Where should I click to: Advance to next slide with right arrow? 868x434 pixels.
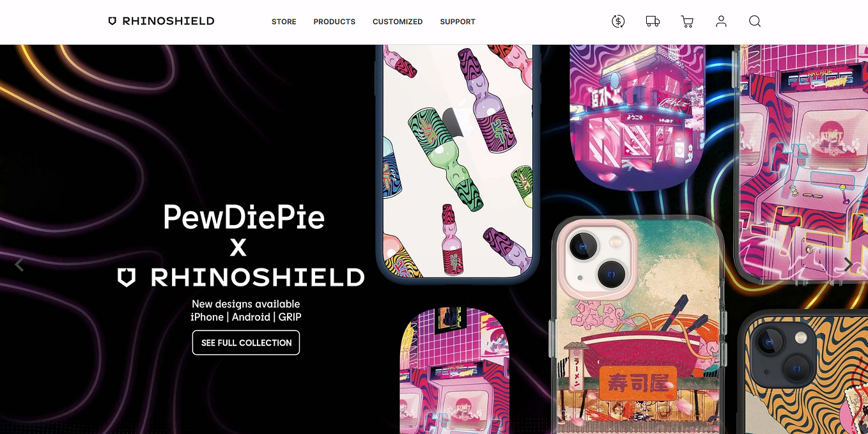(x=848, y=265)
